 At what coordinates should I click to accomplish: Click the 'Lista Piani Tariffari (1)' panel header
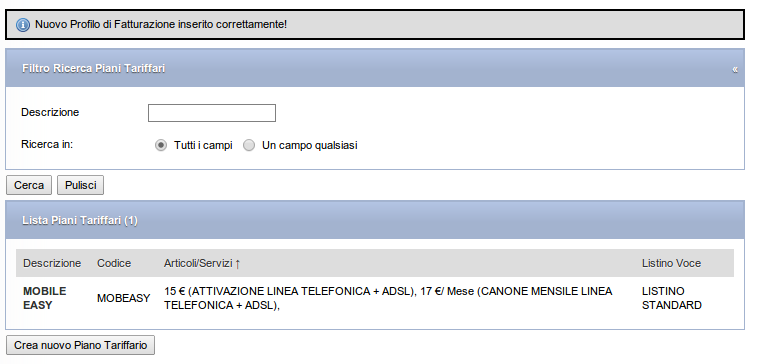pos(80,221)
